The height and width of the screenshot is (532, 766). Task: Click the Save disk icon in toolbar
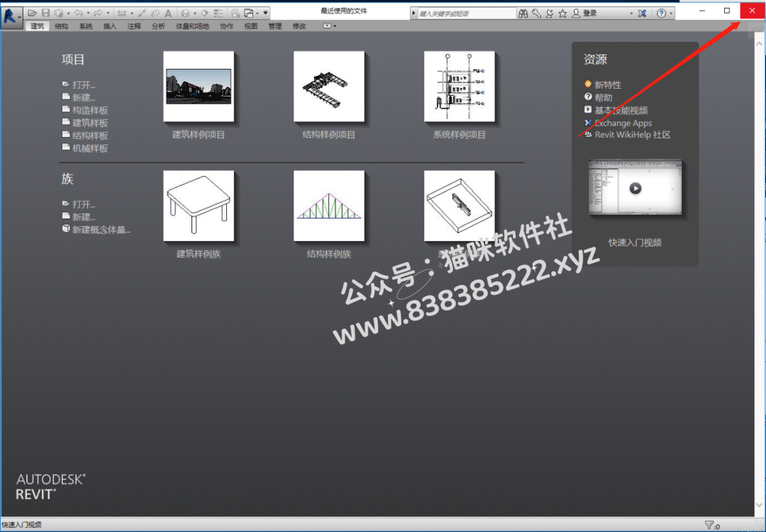[45, 13]
